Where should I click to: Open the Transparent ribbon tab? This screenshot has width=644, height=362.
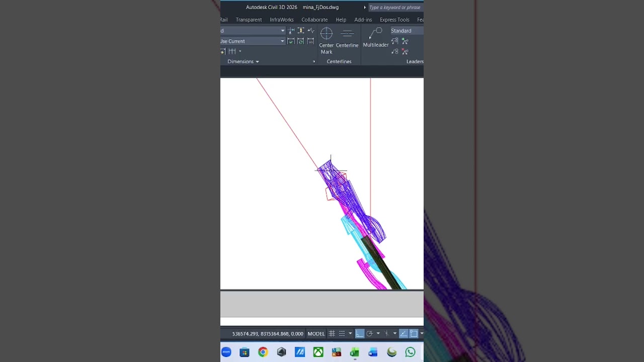[249, 20]
